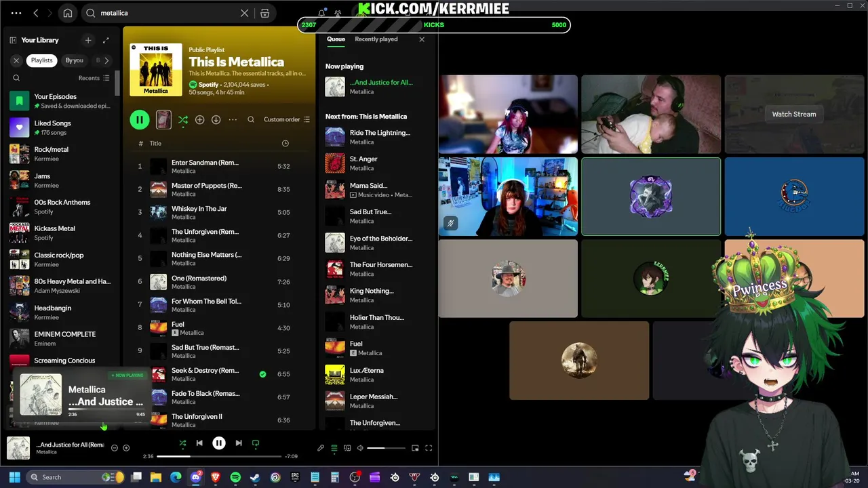The height and width of the screenshot is (488, 868).
Task: Navigate forward with the right arrow
Action: click(51, 13)
